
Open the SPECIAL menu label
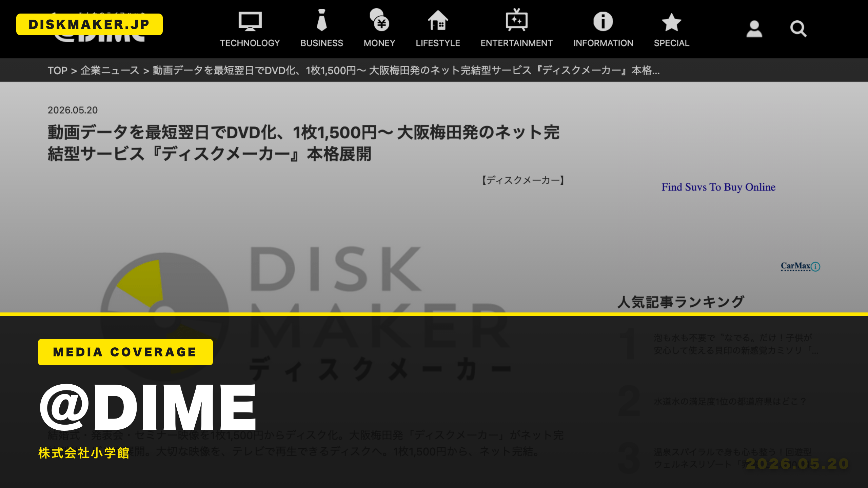pos(671,43)
